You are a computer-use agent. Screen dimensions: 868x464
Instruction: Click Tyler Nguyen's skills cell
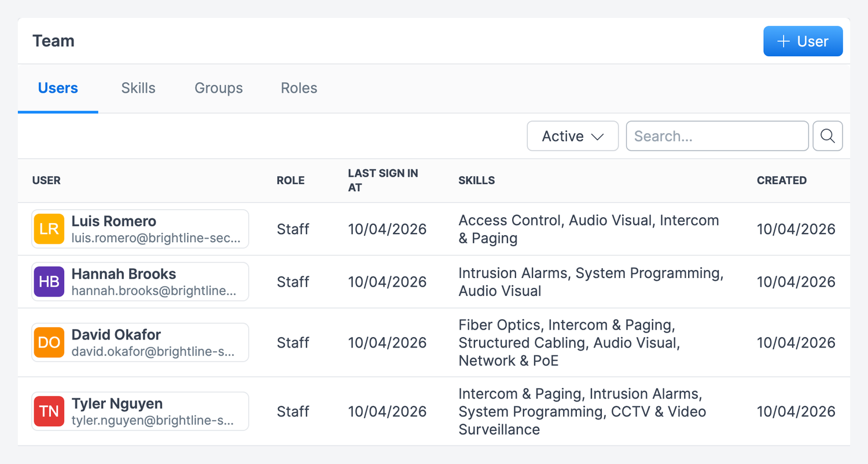coord(582,411)
